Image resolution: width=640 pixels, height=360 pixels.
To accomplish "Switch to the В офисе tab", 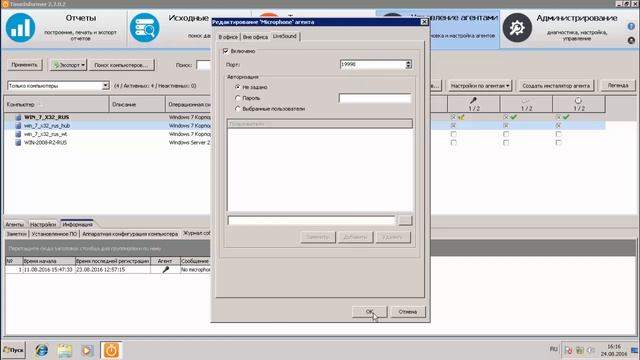I will coord(228,37).
